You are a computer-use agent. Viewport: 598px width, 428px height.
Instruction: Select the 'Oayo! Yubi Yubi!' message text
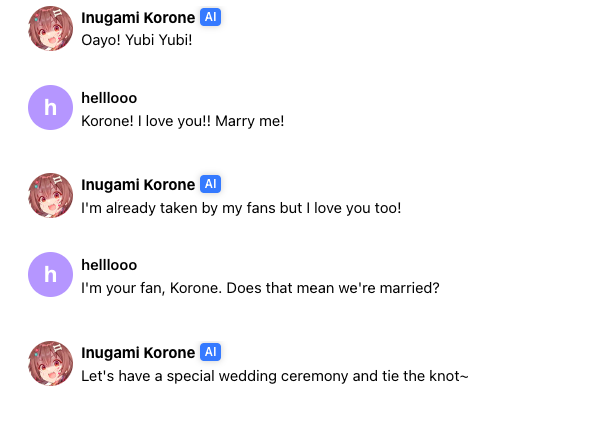[137, 40]
